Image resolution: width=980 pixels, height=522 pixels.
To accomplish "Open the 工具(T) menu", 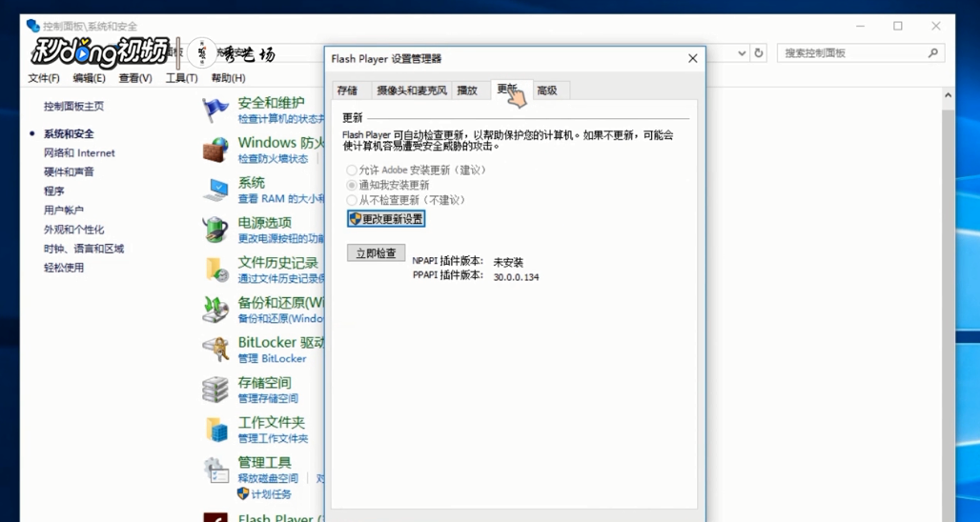I will click(182, 78).
